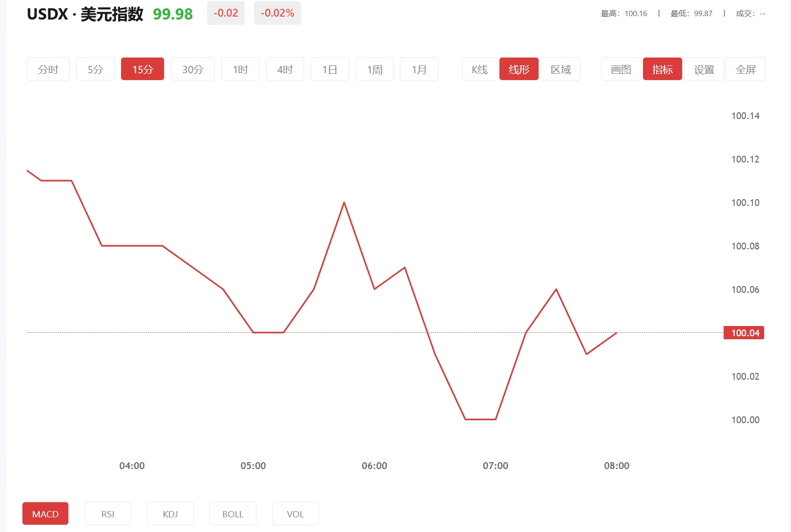Screen dimensions: 791x532
Task: Enter 全屏 fullscreen mode
Action: tap(745, 69)
